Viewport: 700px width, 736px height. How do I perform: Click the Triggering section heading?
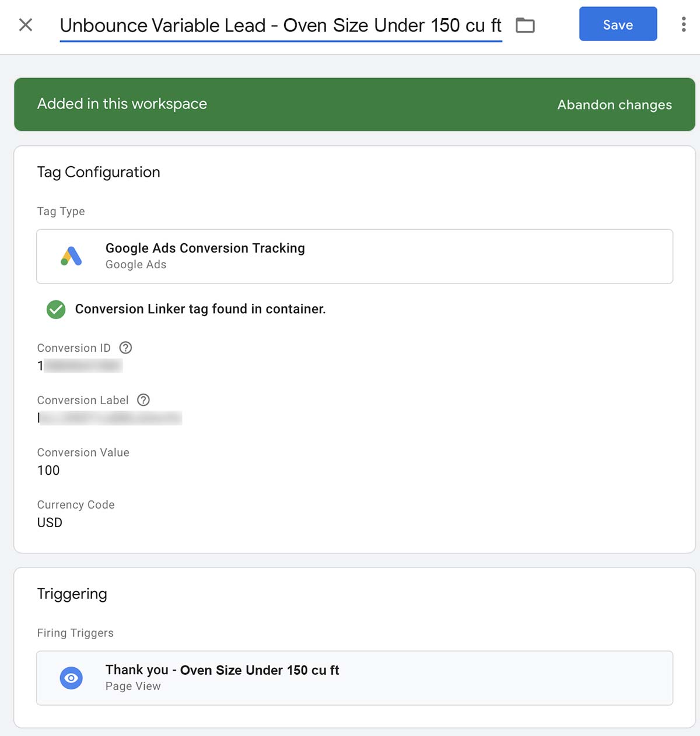[72, 594]
